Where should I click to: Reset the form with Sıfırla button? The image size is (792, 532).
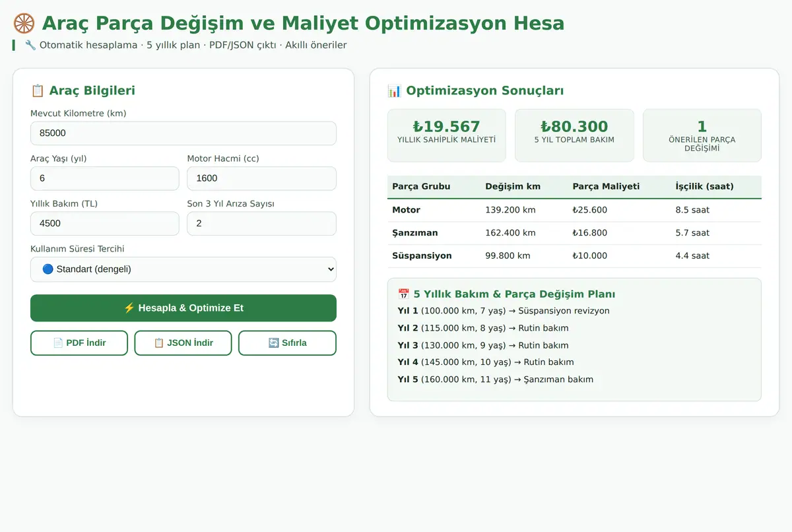287,343
